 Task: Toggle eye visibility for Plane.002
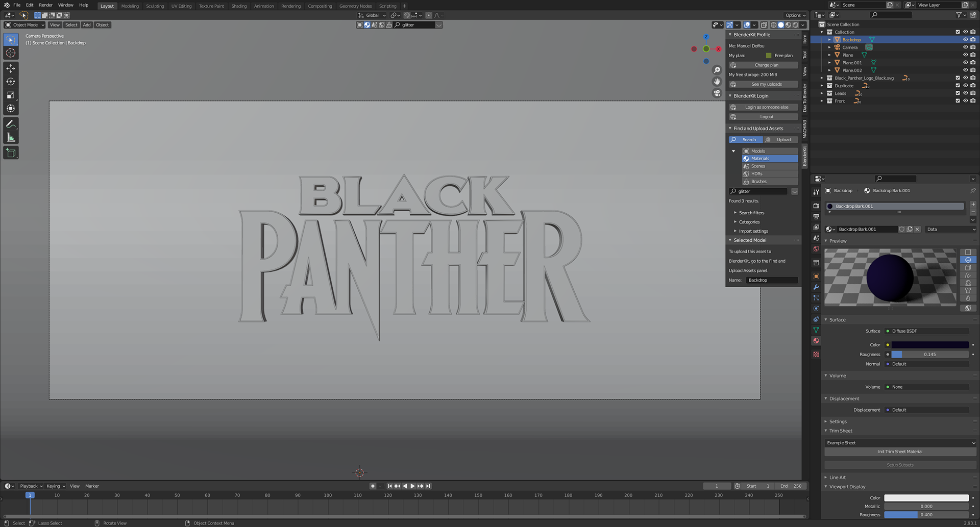click(965, 70)
